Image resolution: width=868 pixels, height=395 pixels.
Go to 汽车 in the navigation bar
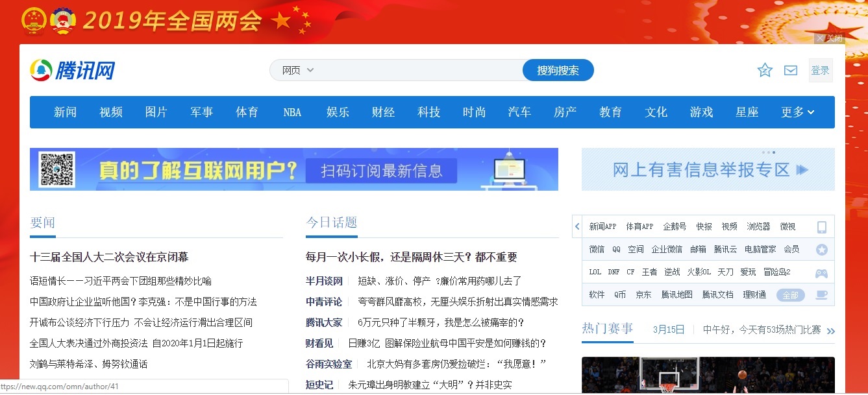click(520, 112)
